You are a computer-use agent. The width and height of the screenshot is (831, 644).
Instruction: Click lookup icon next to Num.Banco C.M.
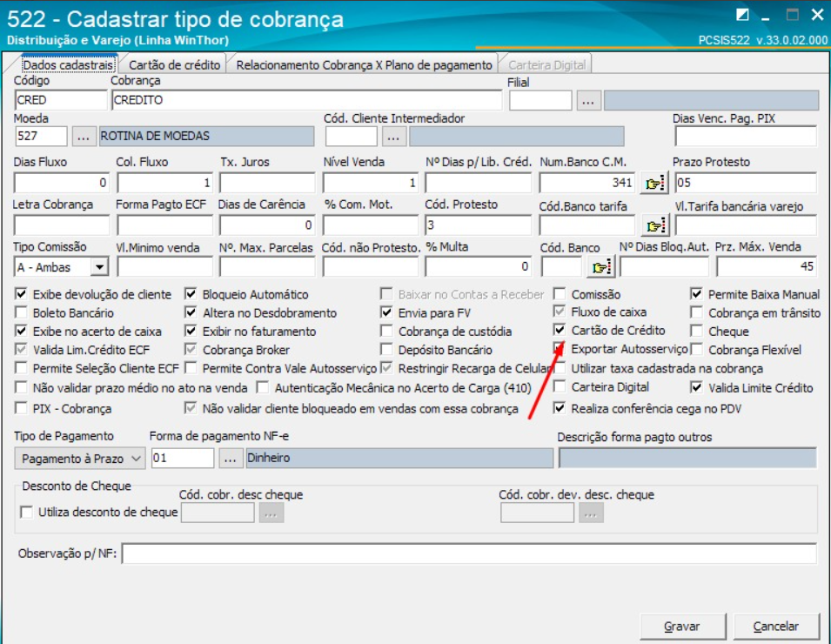point(653,184)
